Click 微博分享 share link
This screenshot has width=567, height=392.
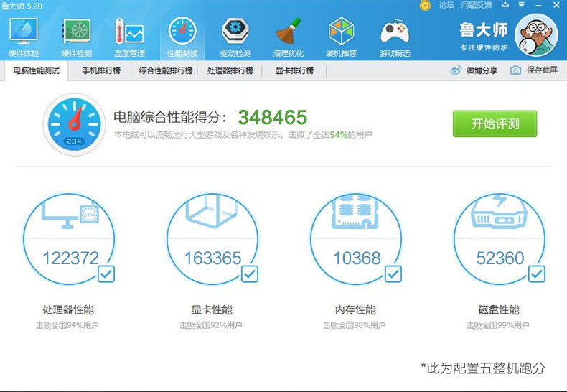coord(482,70)
